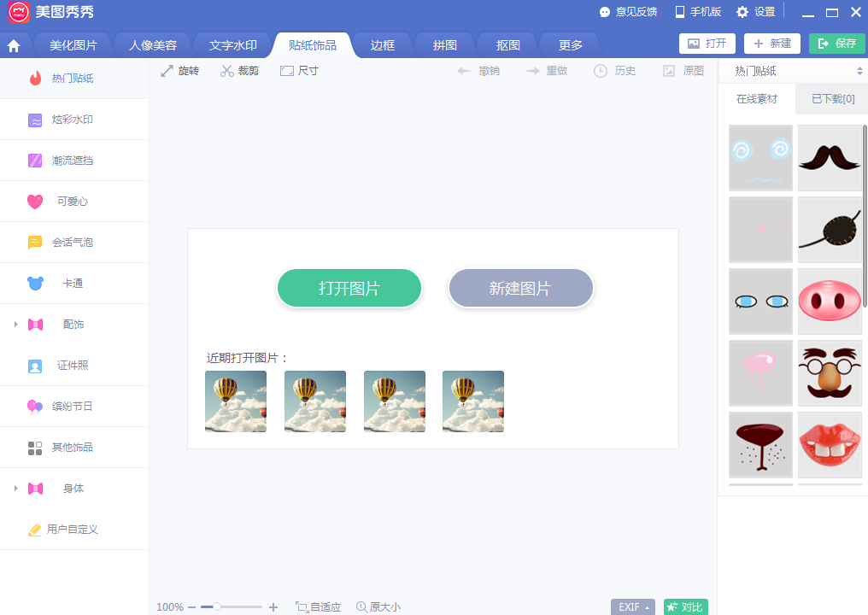Open the 热门贴纸 dropdown in right panel
Screen dimensions: 868x615
(793, 71)
